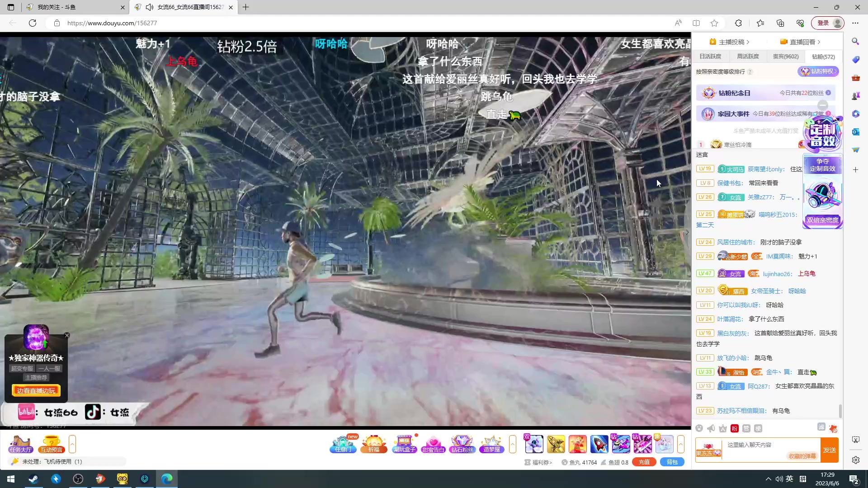Open the 甜蜜告白 confession icon

click(433, 444)
